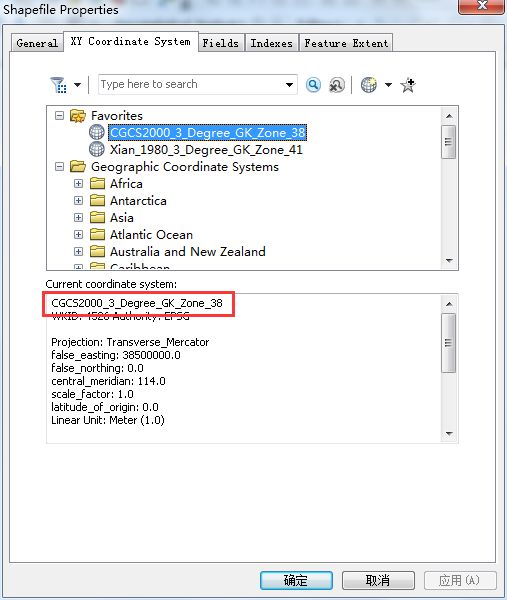The height and width of the screenshot is (600, 507).
Task: Select the Antarctica folder label
Action: click(138, 201)
